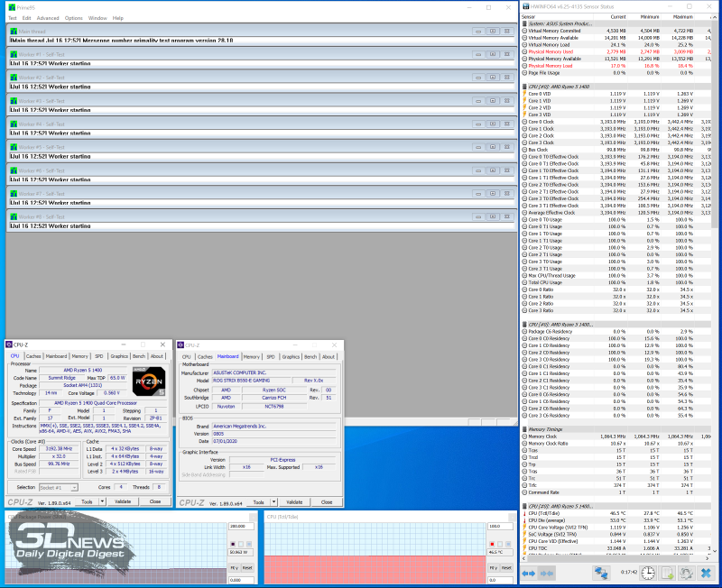This screenshot has width=722, height=588.
Task: Click Fit y in CPU Package Power graph
Action: 234,568
